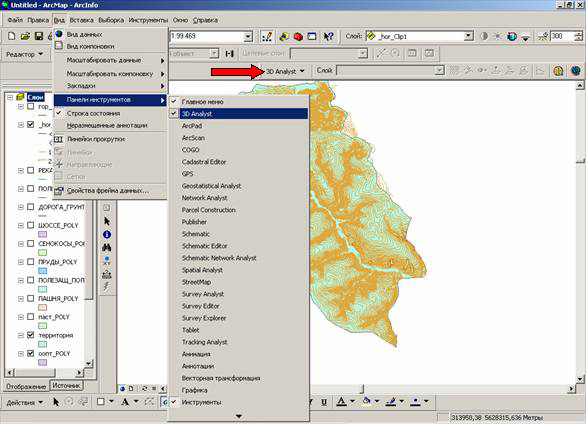Collapse the Слои root tree node
Screen dimensions: 586x424
10,97
